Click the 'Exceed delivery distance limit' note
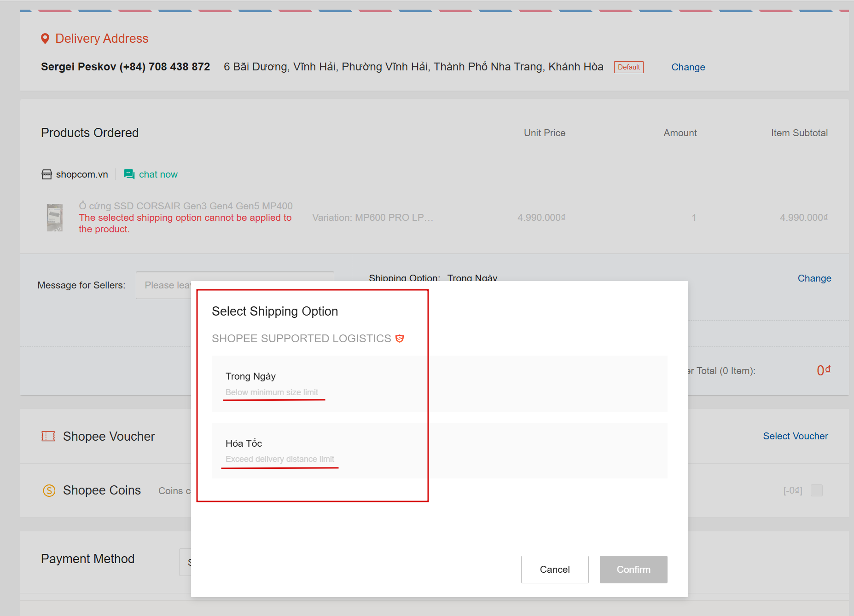The height and width of the screenshot is (616, 854). coord(280,459)
